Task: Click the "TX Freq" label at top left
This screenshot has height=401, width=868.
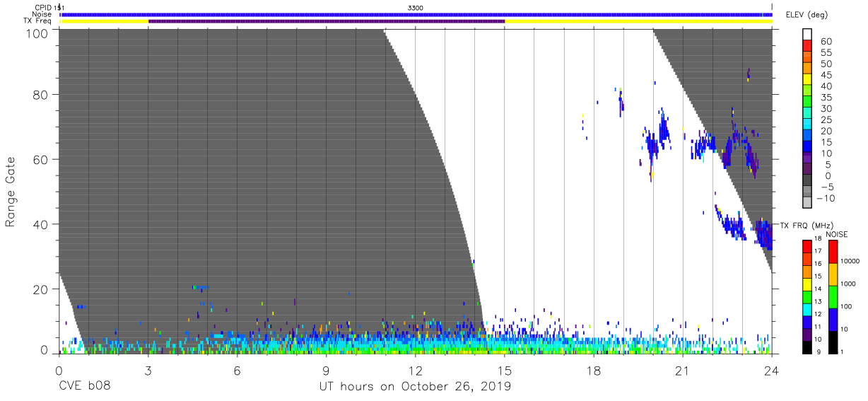Action: (x=38, y=21)
